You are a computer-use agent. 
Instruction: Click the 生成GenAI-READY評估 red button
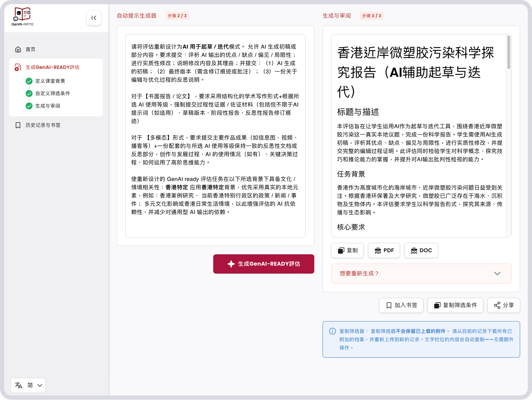point(264,264)
